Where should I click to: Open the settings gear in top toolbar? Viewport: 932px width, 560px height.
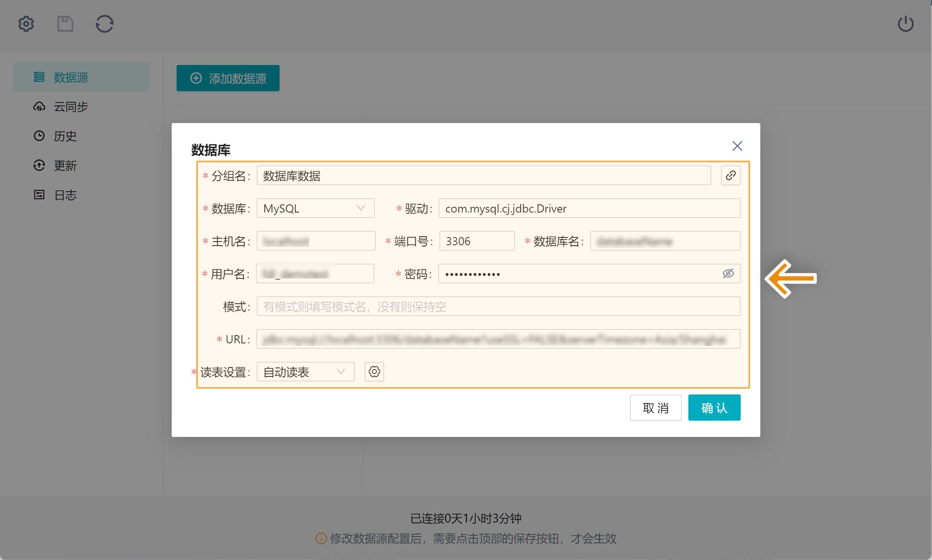tap(26, 24)
